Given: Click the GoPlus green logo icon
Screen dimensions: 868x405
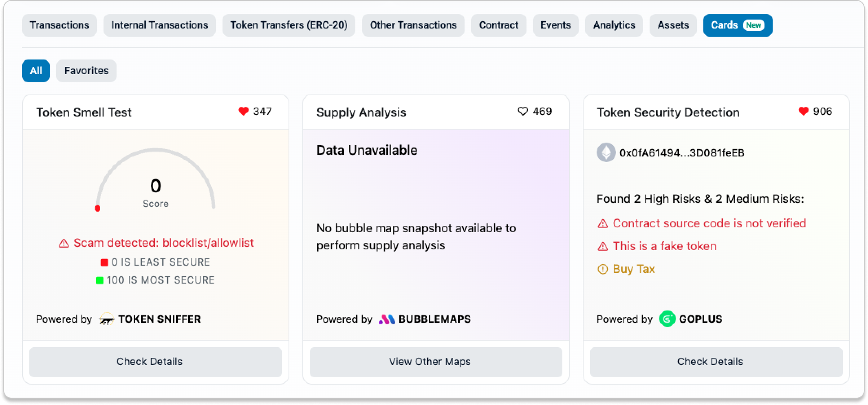Looking at the screenshot, I should [667, 319].
